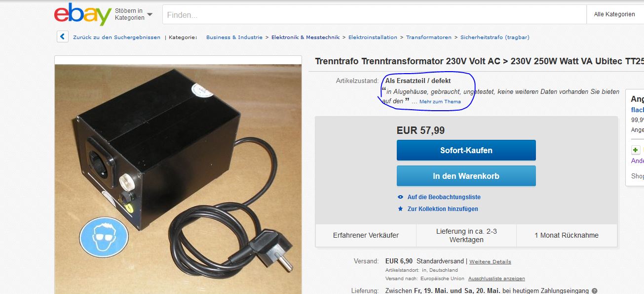This screenshot has width=644, height=294.
Task: Go to Transformatoren category
Action: (429, 37)
